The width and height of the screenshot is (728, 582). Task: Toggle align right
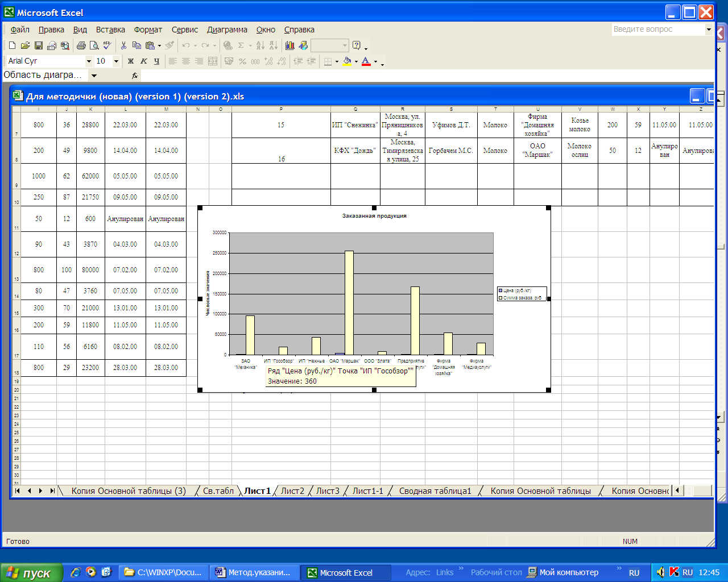click(x=199, y=61)
